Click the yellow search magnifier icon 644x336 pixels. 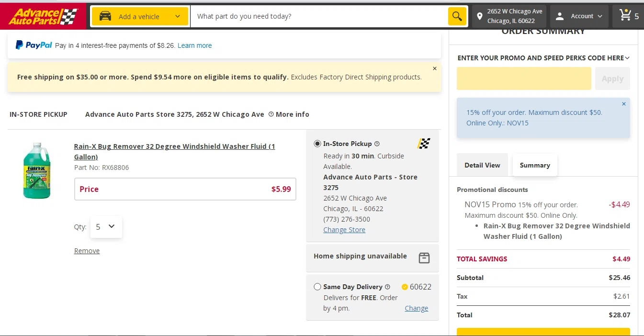457,16
